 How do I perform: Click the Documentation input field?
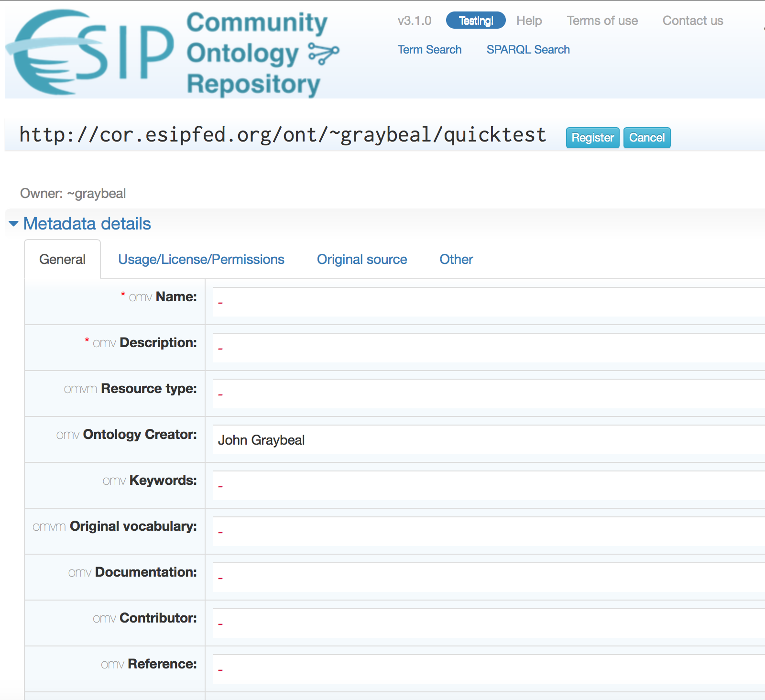tap(489, 578)
